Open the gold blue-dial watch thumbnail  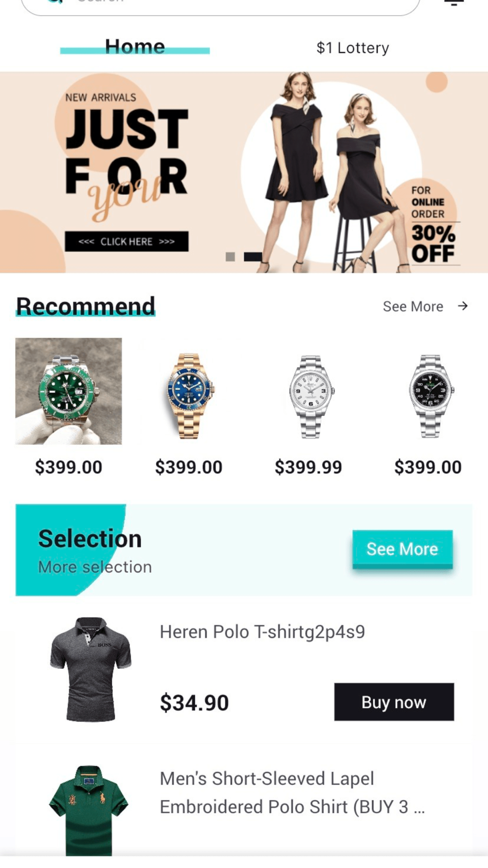tap(189, 396)
